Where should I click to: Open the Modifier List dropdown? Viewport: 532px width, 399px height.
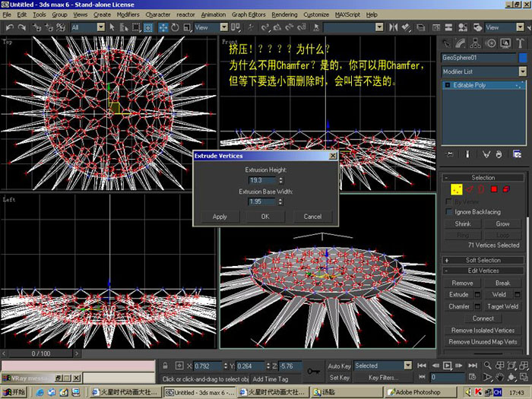click(x=484, y=71)
